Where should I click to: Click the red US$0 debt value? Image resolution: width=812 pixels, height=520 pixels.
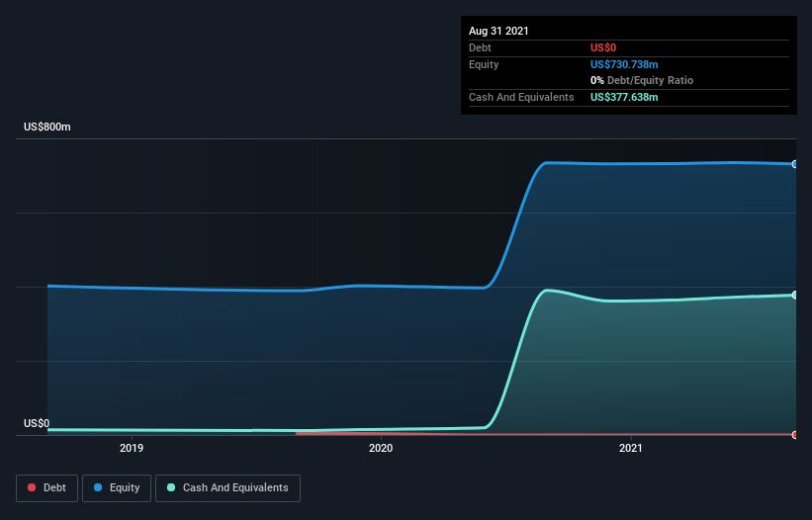pyautogui.click(x=603, y=47)
